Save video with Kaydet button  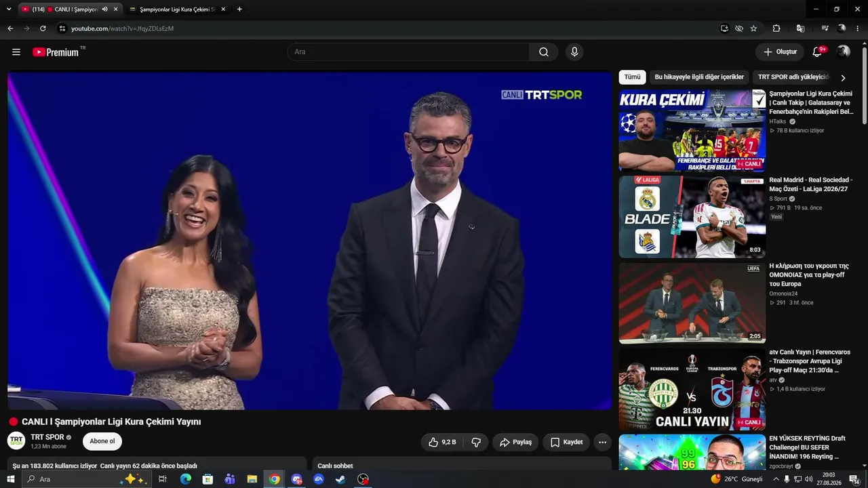[566, 442]
